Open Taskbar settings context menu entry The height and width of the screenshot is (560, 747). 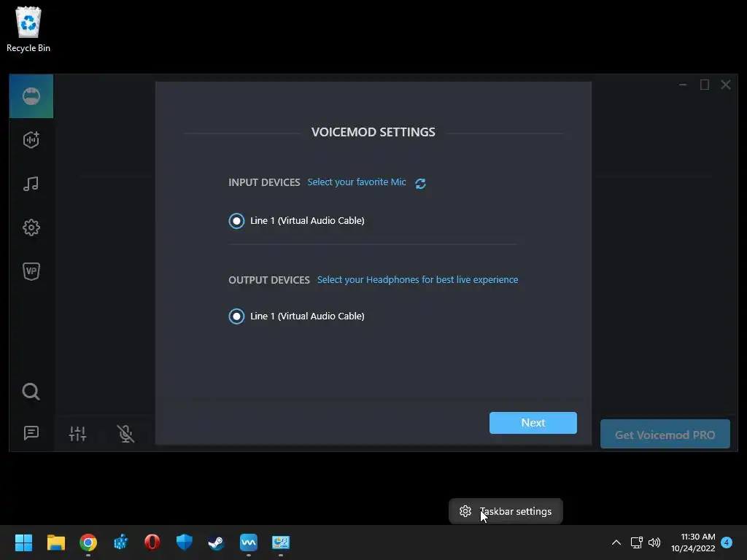(x=506, y=511)
